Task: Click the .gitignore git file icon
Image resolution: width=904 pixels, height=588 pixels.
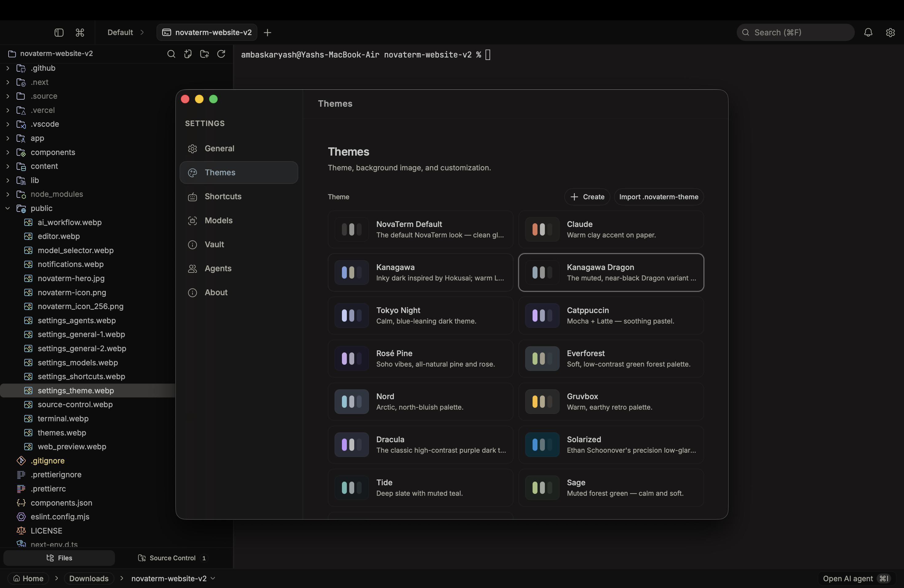Action: click(21, 460)
